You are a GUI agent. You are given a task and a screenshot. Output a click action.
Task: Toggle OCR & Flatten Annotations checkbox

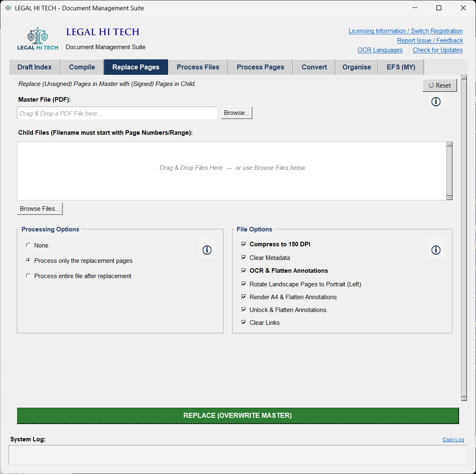(x=243, y=271)
